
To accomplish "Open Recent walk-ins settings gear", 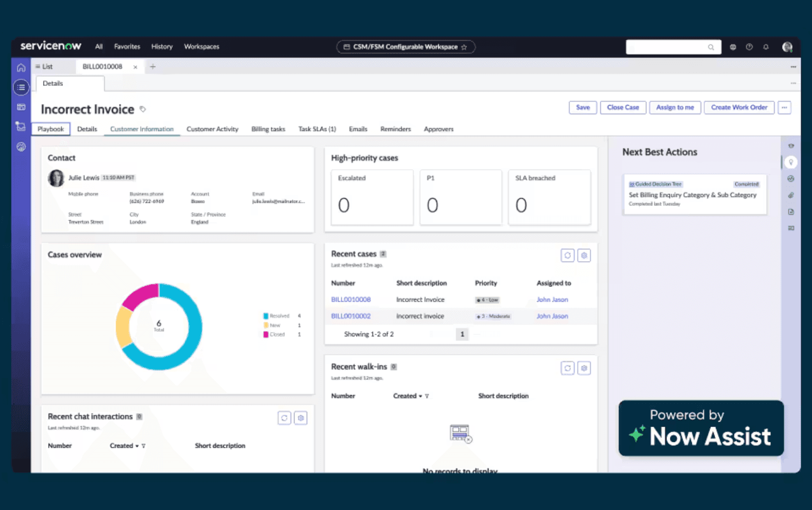I will point(584,368).
